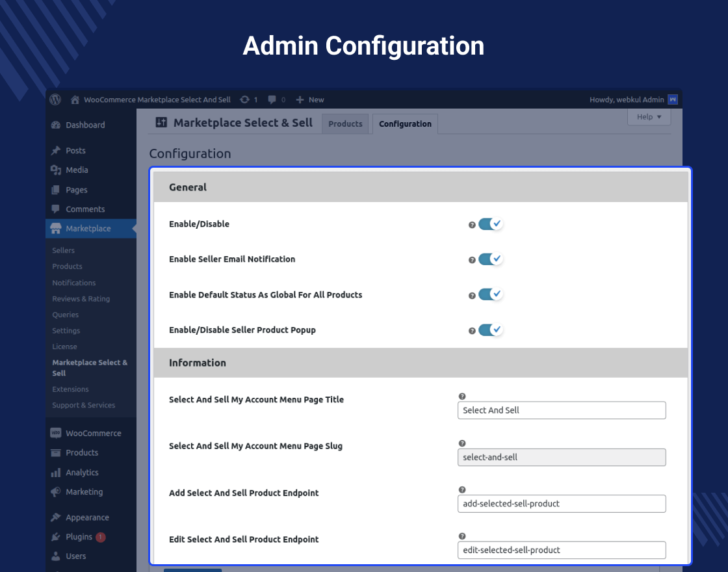Click the Menu Page Title input field
Screen dimensions: 728x572
[x=562, y=410]
